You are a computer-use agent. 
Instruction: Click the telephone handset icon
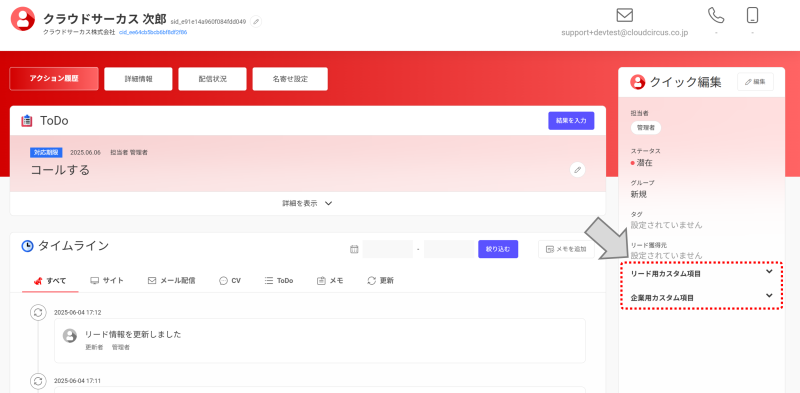(716, 15)
